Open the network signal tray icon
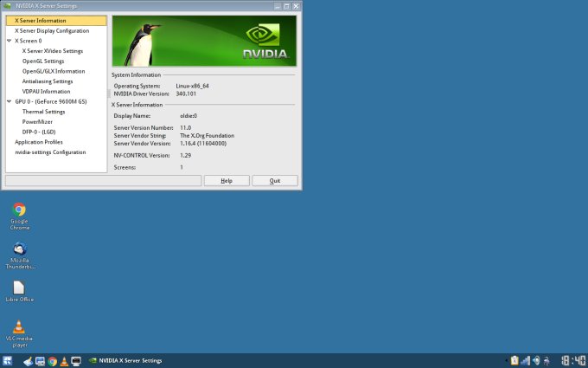 click(x=526, y=361)
